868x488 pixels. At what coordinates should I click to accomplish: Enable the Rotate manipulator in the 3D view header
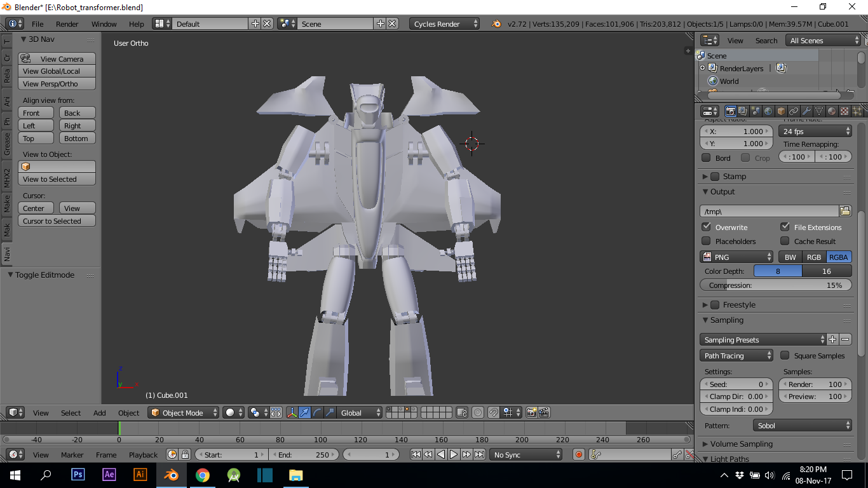316,412
